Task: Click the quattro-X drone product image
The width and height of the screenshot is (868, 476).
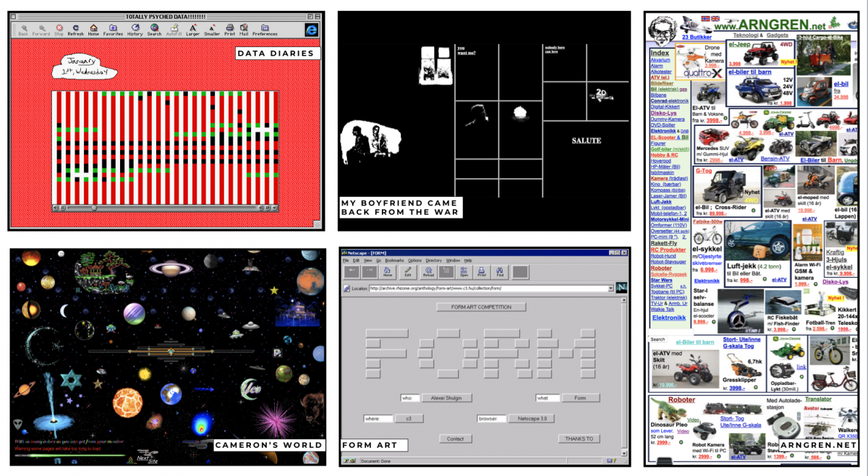Action: [701, 64]
